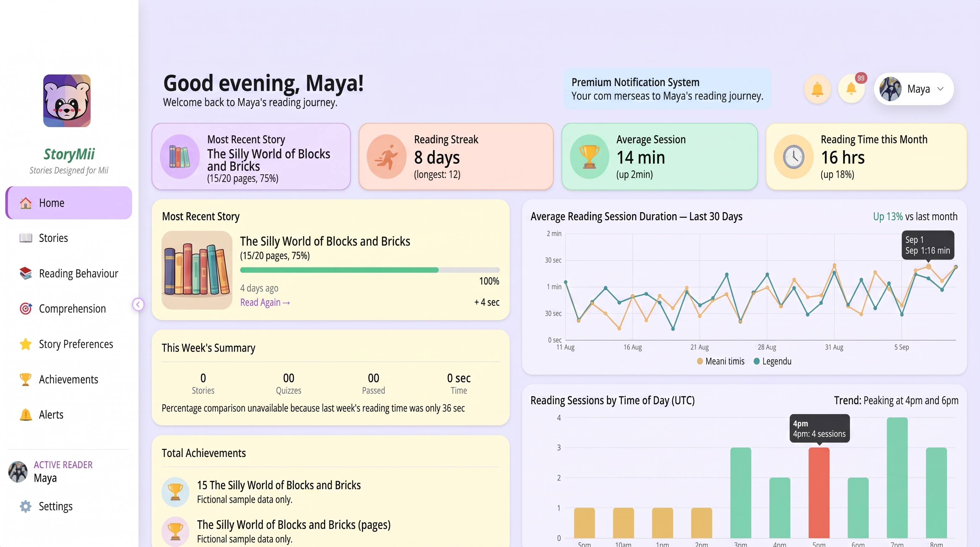Click the tallest 7pm sessions bar
980x547 pixels.
coord(897,478)
